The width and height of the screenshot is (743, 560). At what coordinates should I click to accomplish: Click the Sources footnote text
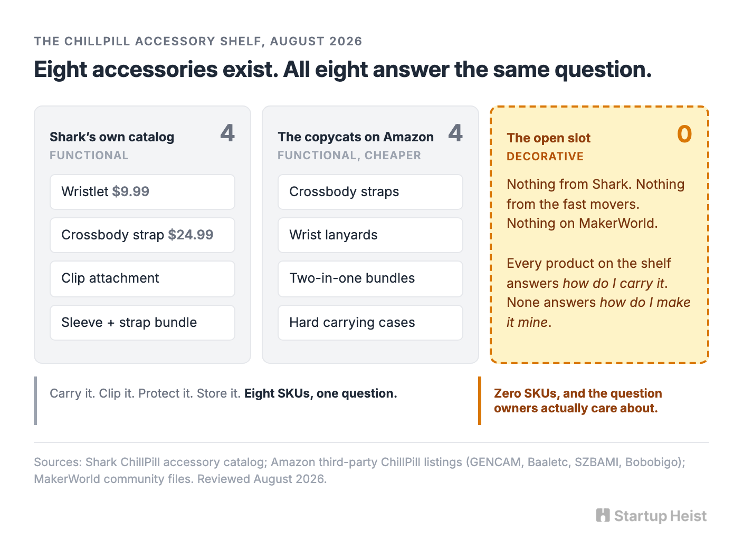click(359, 470)
